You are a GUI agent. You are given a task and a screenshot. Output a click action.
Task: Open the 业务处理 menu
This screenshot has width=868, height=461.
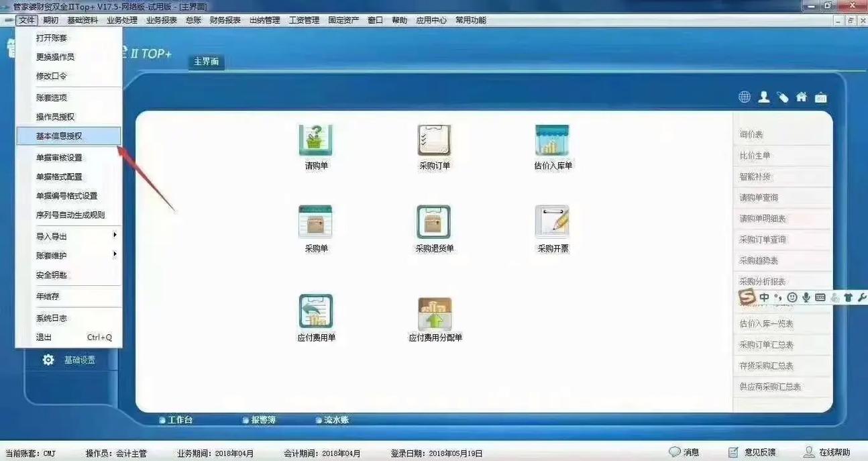coord(122,20)
